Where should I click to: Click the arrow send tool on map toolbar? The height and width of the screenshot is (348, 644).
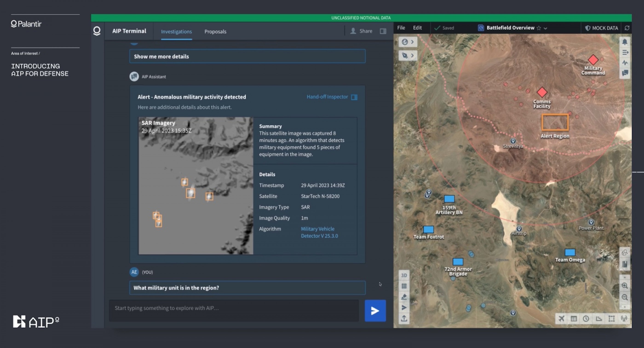tap(404, 308)
